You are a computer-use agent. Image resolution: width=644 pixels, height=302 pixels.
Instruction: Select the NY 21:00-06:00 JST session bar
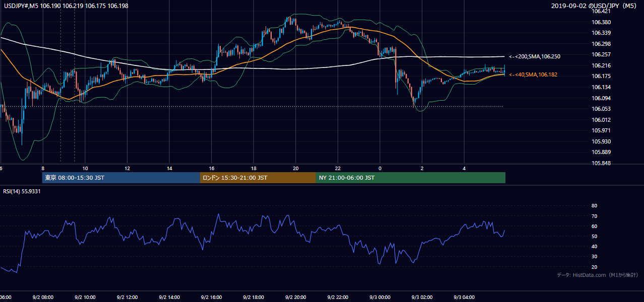click(411, 178)
